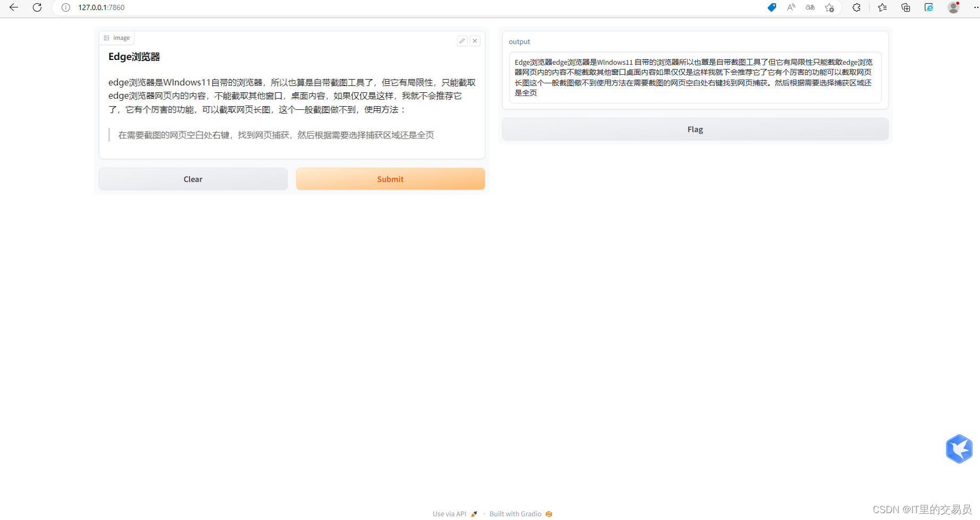Click the Add to favorites star icon

tap(829, 7)
